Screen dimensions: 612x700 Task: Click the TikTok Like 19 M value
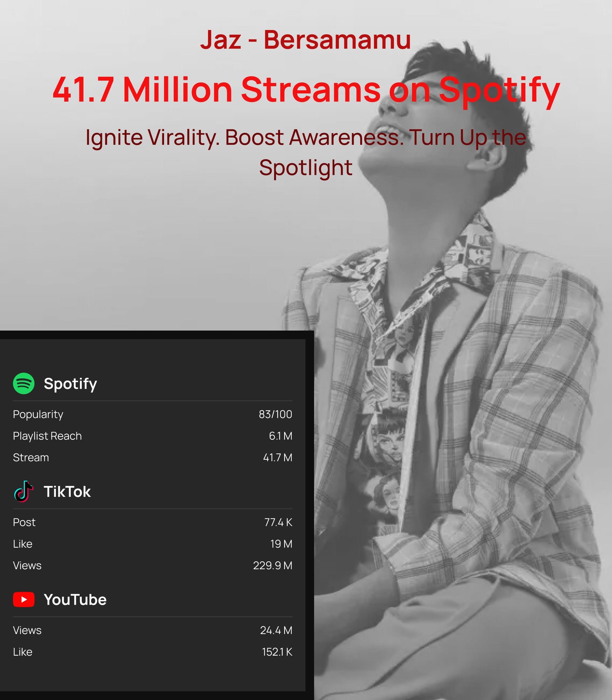tap(282, 544)
